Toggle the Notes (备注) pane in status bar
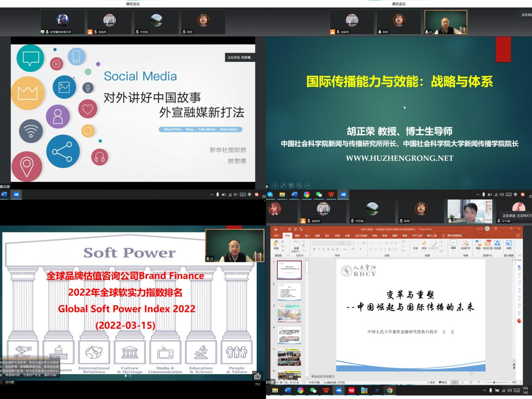The height and width of the screenshot is (399, 532). (x=431, y=382)
